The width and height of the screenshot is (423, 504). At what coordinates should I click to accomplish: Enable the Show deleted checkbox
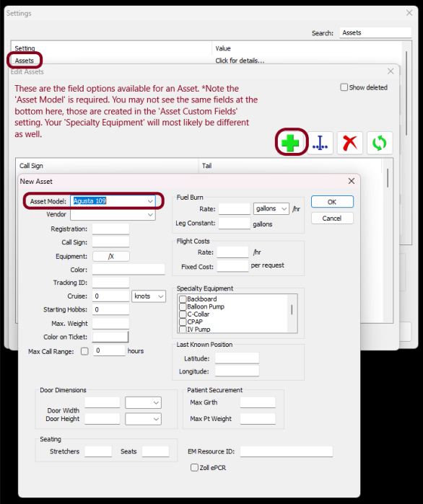pyautogui.click(x=344, y=87)
